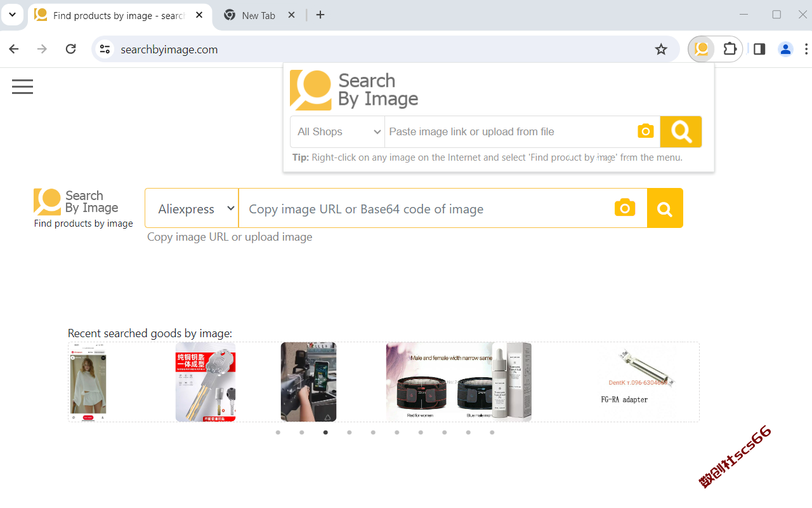This screenshot has width=812, height=508.
Task: Toggle the Chrome side panel icon
Action: point(759,49)
